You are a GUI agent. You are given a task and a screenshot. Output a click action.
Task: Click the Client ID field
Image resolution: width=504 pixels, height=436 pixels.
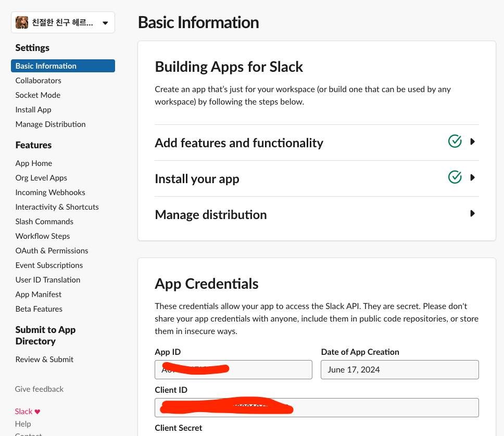click(x=317, y=408)
